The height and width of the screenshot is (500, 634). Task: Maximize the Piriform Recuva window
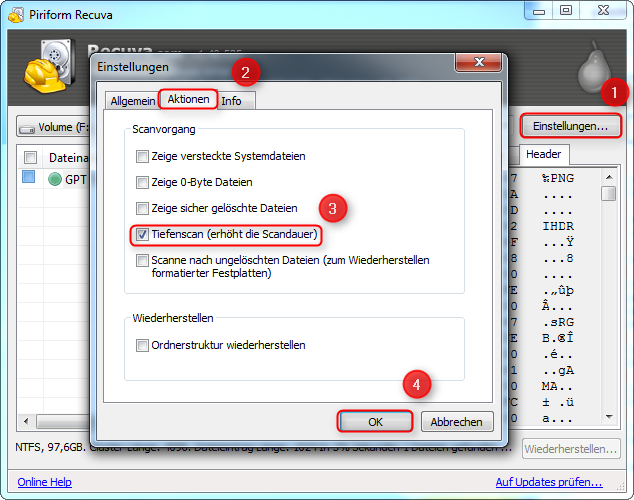pos(566,11)
